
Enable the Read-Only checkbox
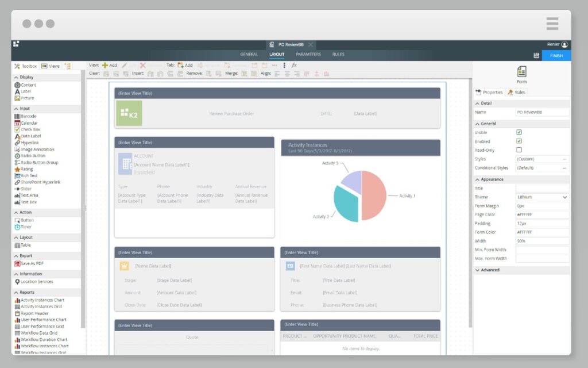(x=519, y=150)
